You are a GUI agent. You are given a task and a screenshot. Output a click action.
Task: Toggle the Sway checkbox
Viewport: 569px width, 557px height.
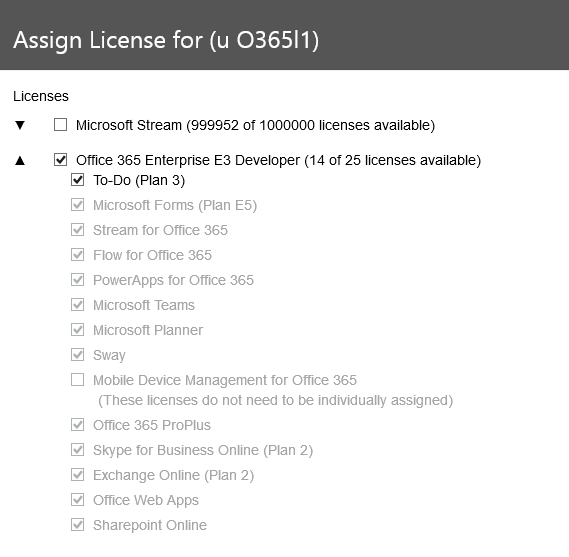77,355
